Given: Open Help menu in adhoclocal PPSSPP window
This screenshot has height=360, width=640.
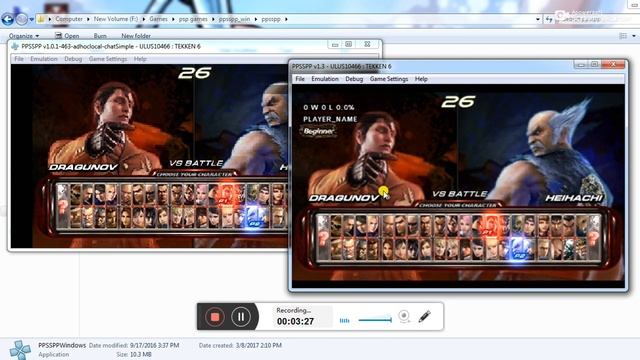Looking at the screenshot, I should pyautogui.click(x=140, y=59).
